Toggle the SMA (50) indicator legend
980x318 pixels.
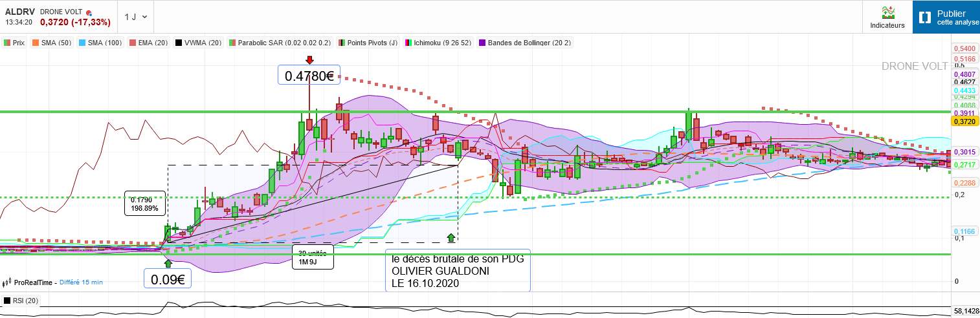[52, 43]
